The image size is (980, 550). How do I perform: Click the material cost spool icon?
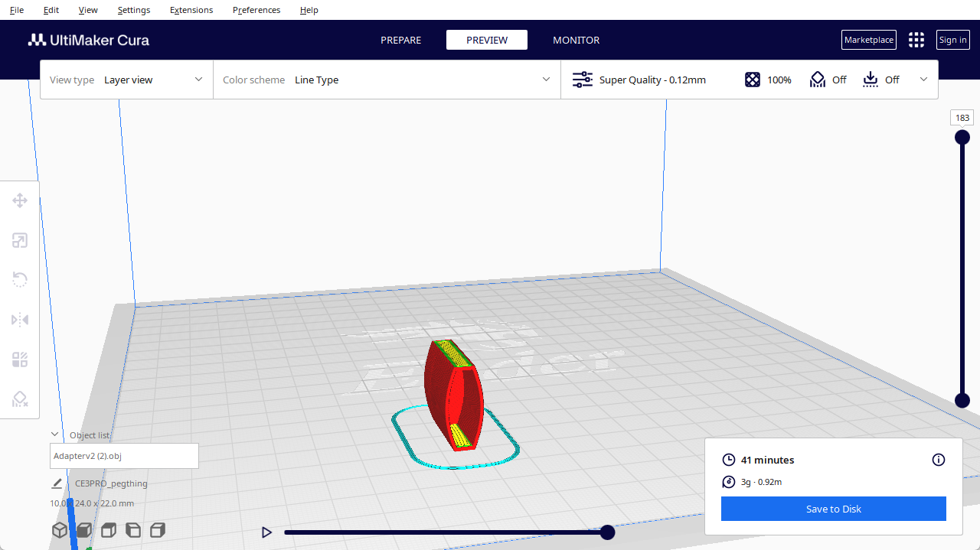click(729, 482)
